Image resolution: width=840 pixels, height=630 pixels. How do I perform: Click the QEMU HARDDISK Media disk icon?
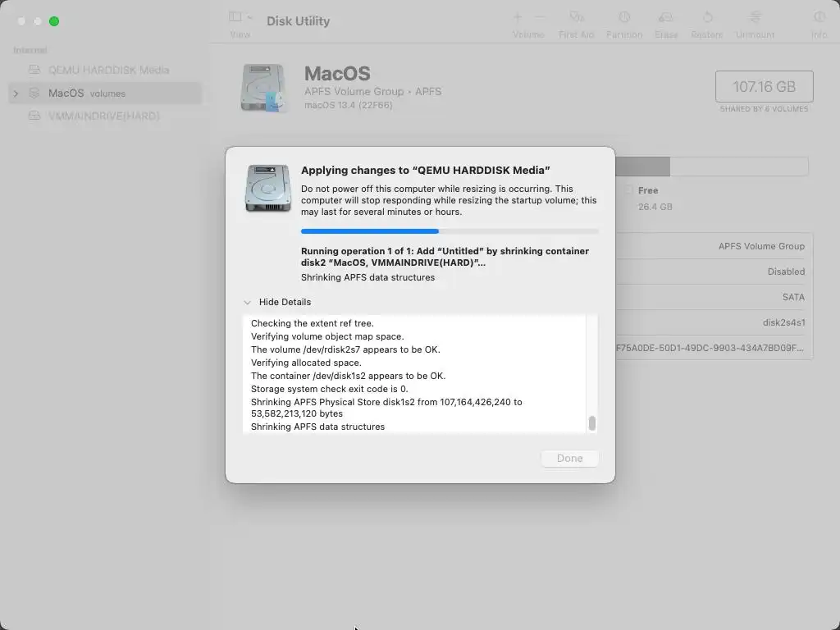34,70
